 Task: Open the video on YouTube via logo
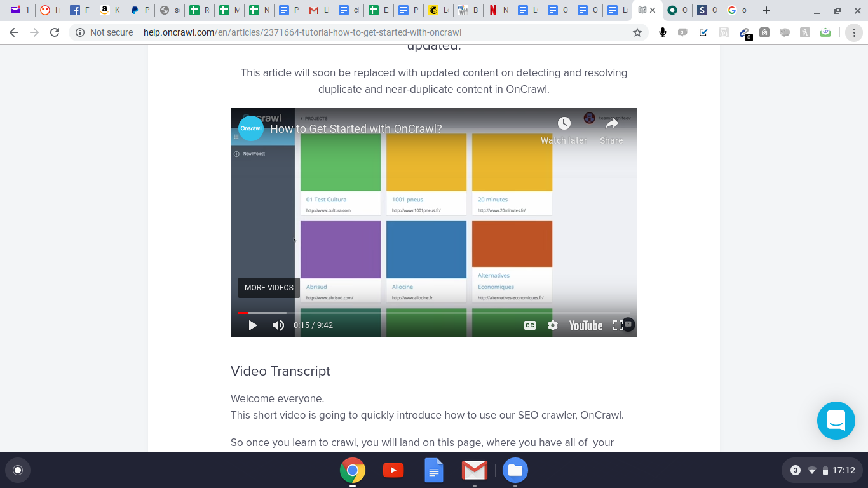coord(586,325)
